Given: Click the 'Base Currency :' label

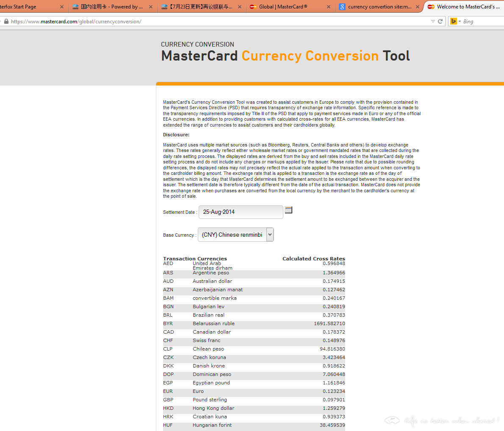Looking at the screenshot, I should tap(180, 235).
